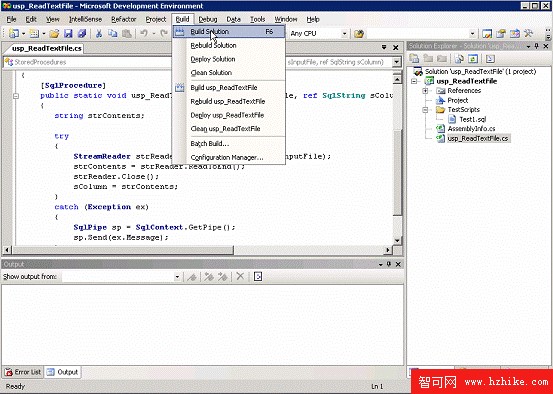Open the Solution Explorer toolbar icon
Screen dimensions: 553x394
487,34
